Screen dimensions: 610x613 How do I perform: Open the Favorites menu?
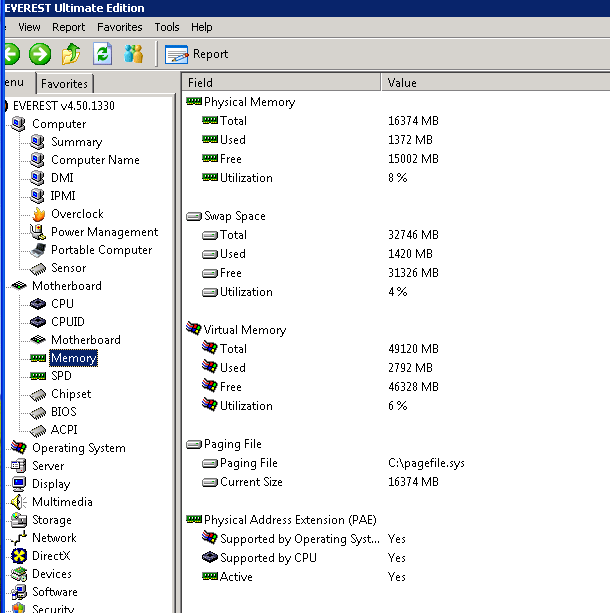tap(120, 27)
